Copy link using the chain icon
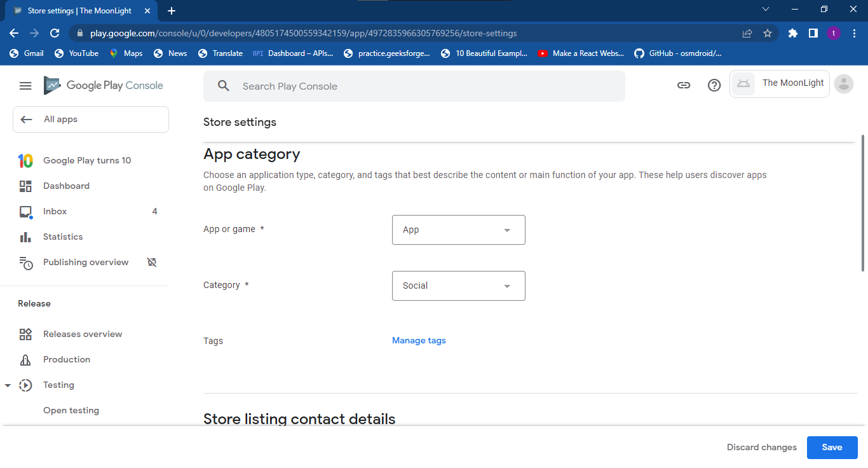 click(x=684, y=85)
